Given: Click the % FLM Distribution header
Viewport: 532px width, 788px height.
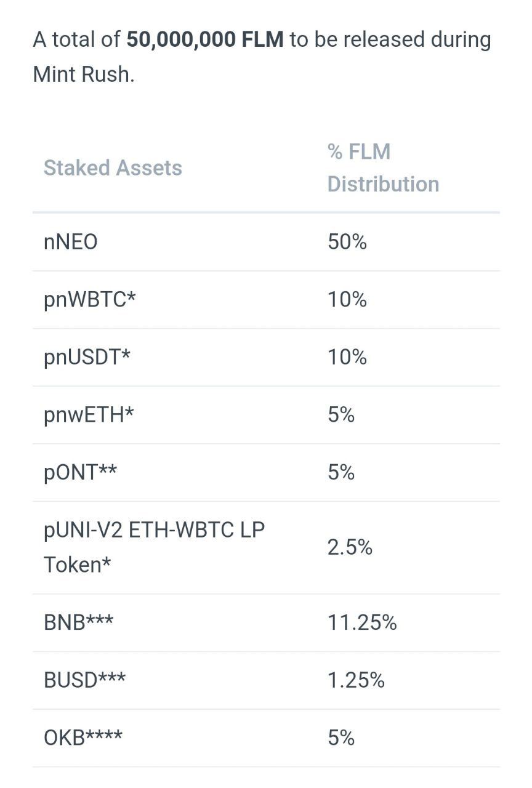Looking at the screenshot, I should pos(383,167).
